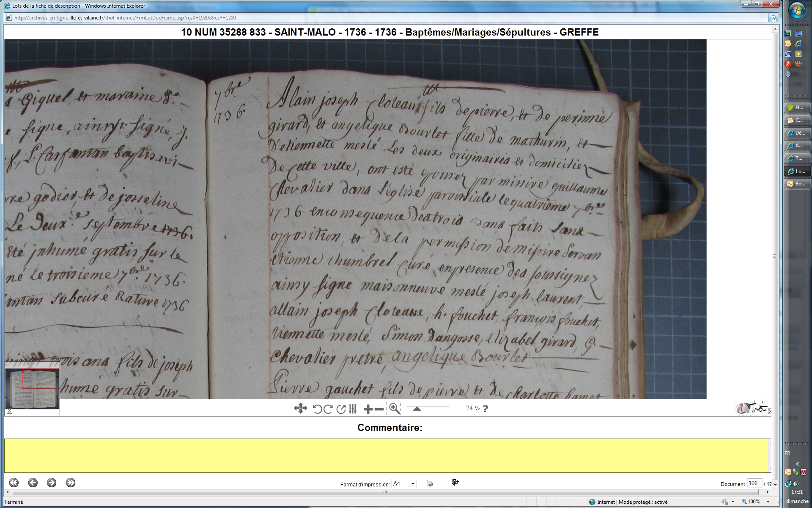Open the Format d'impression A4 dropdown
The width and height of the screenshot is (812, 508).
tap(404, 483)
